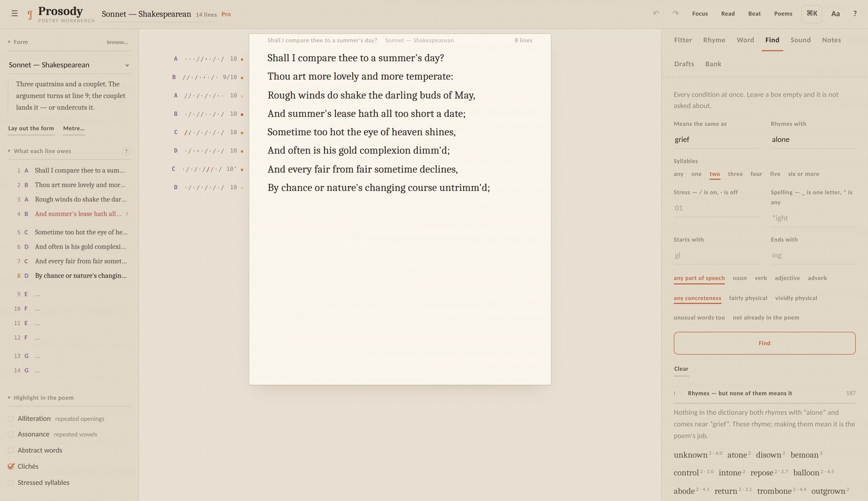The image size is (868, 501).
Task: Open the Sonnet — Shakespearean form dropdown
Action: pos(69,65)
